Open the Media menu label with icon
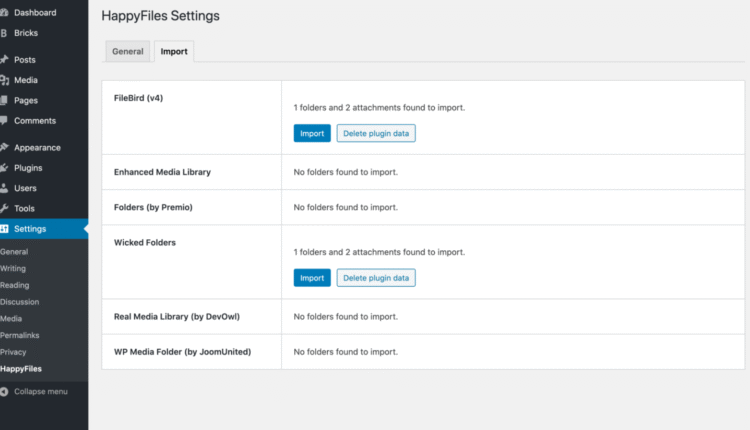The image size is (750, 430). point(44,80)
